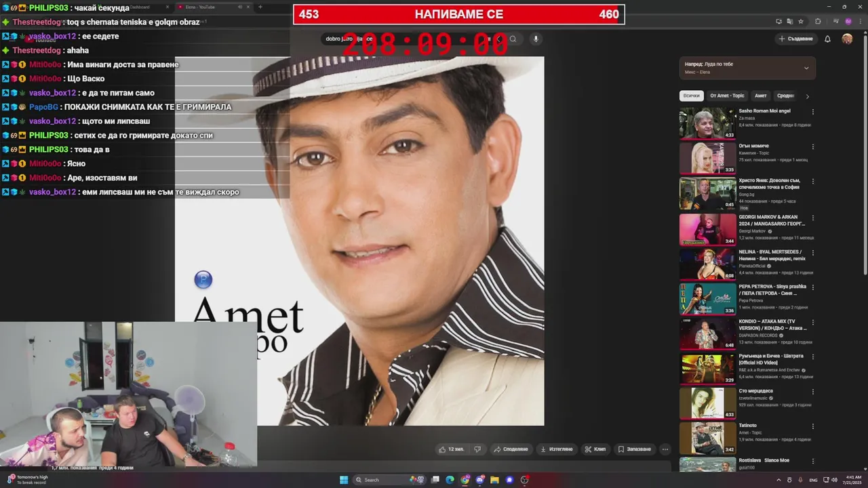Open OBS Studio icon on the taskbar

click(x=525, y=480)
